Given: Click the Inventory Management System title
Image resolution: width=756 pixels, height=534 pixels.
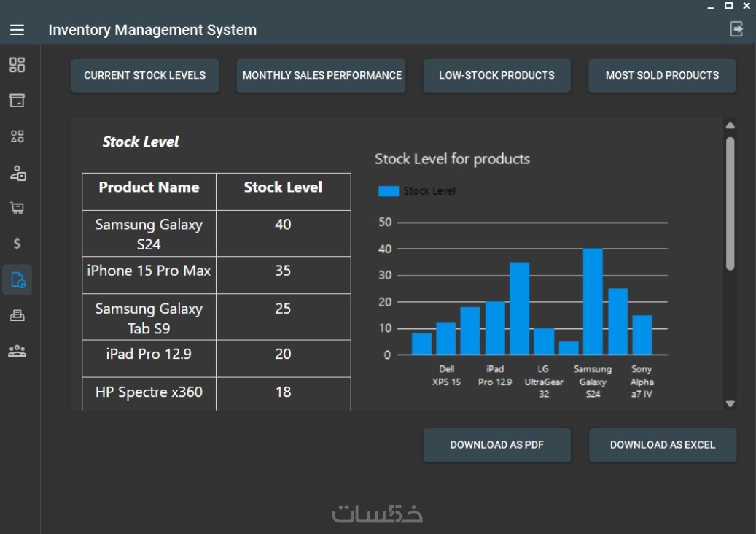Looking at the screenshot, I should click(x=152, y=30).
